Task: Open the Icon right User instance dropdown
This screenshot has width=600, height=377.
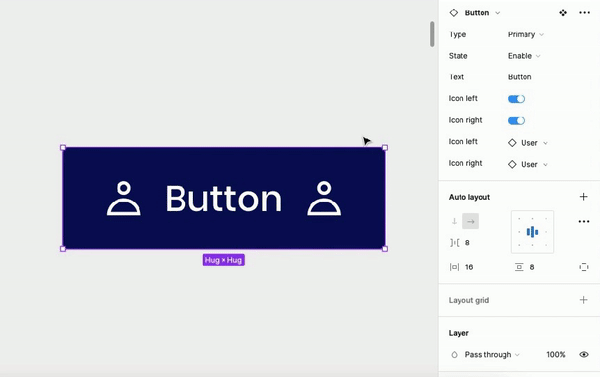Action: (x=528, y=165)
